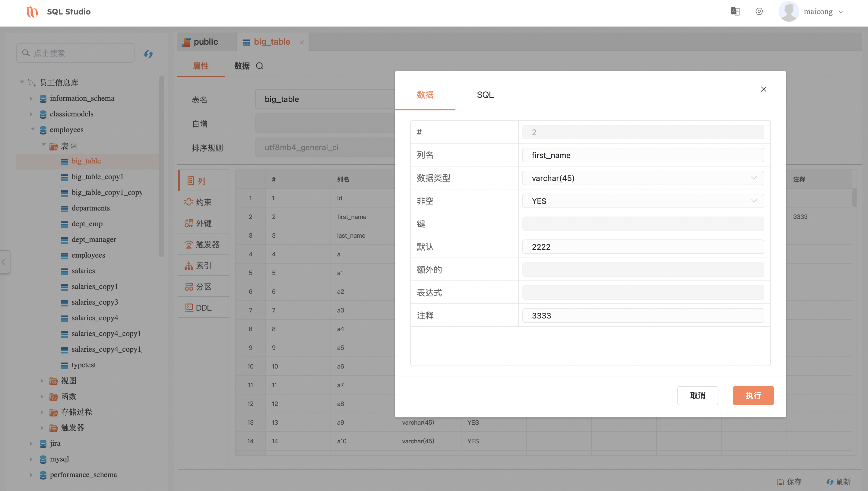Expand the 视图 views folder arrow

coord(42,381)
